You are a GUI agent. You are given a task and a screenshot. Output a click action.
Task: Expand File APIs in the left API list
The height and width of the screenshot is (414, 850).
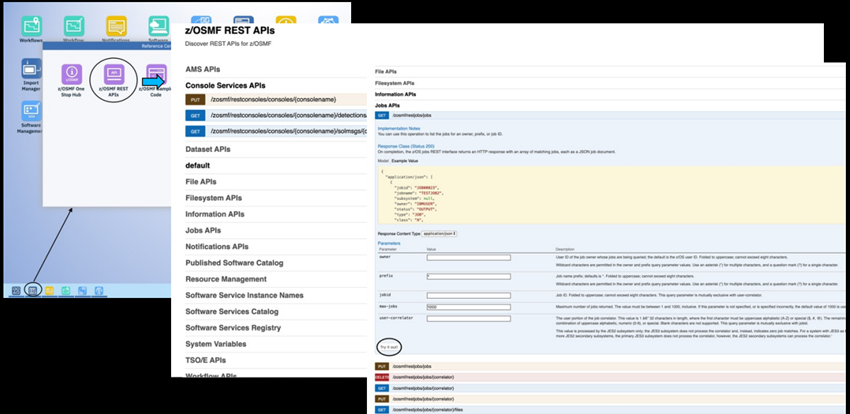pyautogui.click(x=201, y=182)
